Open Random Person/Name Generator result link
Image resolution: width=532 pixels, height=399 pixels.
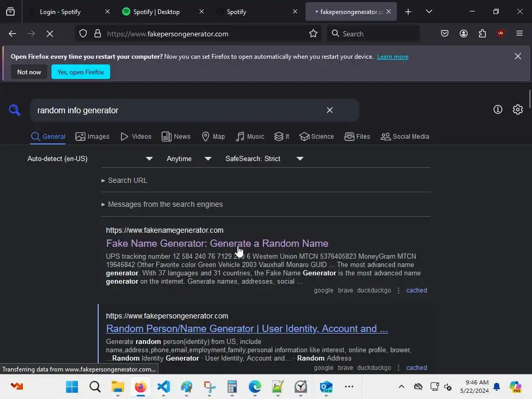pos(247,328)
